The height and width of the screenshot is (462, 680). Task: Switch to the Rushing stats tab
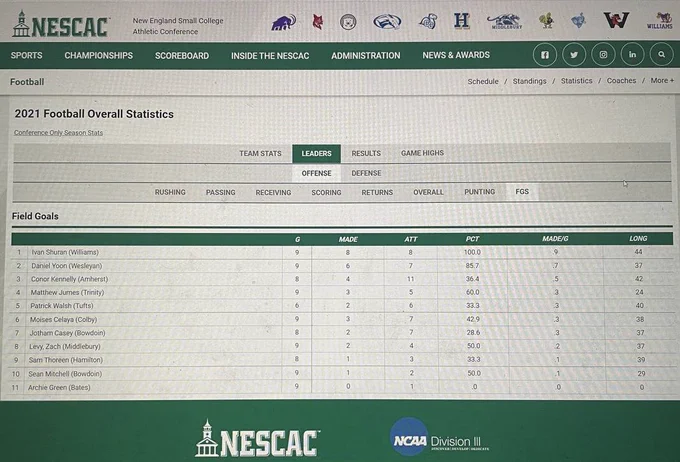tap(170, 192)
